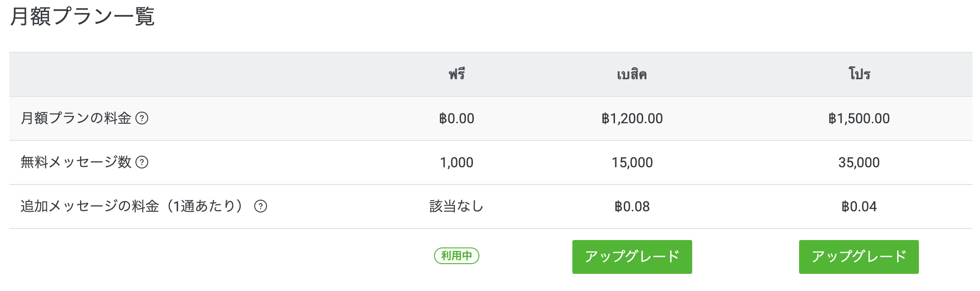
Task: Click the 月額プラン一覧 heading
Action: point(82,17)
